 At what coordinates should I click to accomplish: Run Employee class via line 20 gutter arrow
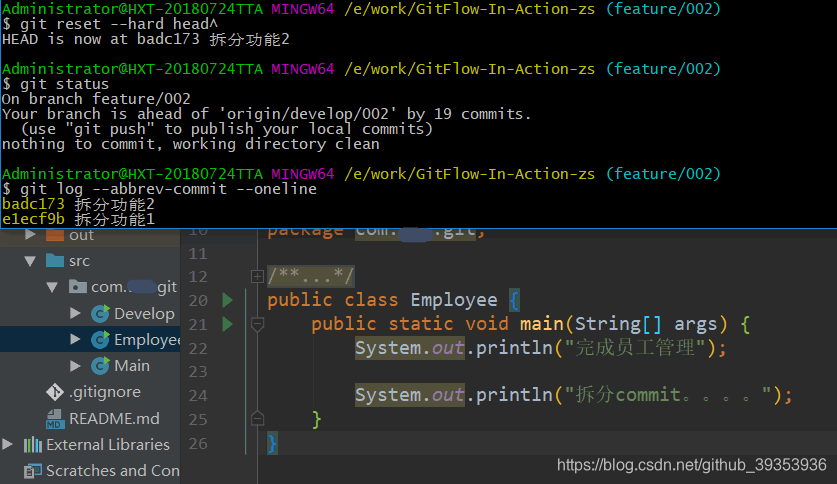coord(227,300)
